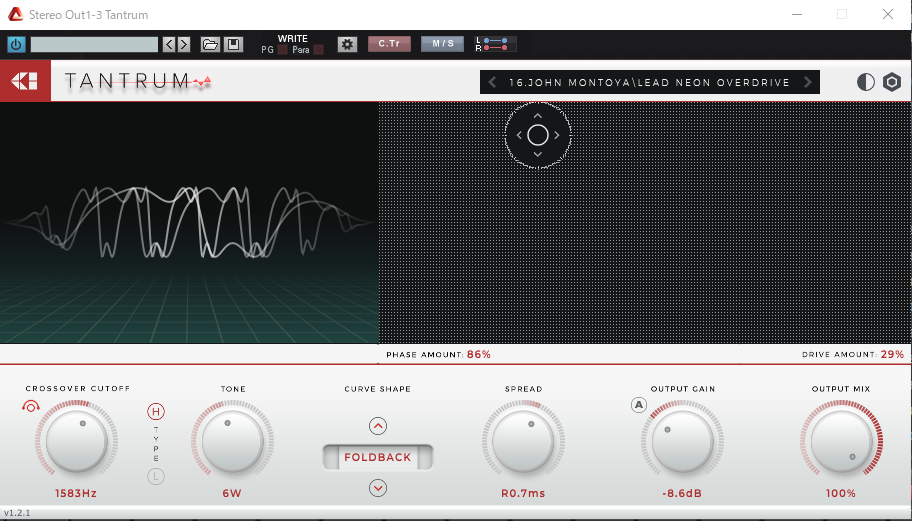
Task: Adjust the Output Mix knob
Action: (x=841, y=441)
